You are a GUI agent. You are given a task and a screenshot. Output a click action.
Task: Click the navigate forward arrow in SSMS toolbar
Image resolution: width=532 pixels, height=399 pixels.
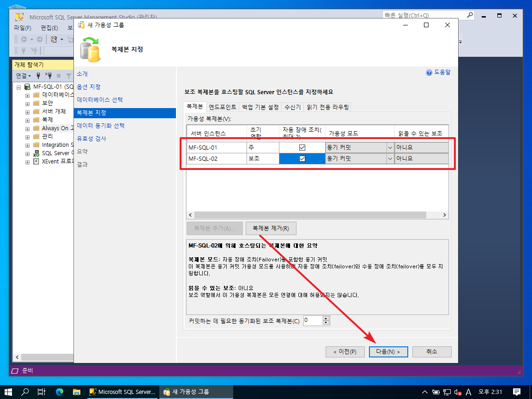tap(40, 39)
